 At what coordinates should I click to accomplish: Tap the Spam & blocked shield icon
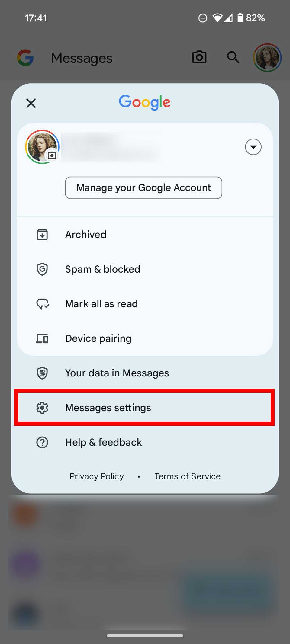pos(42,269)
